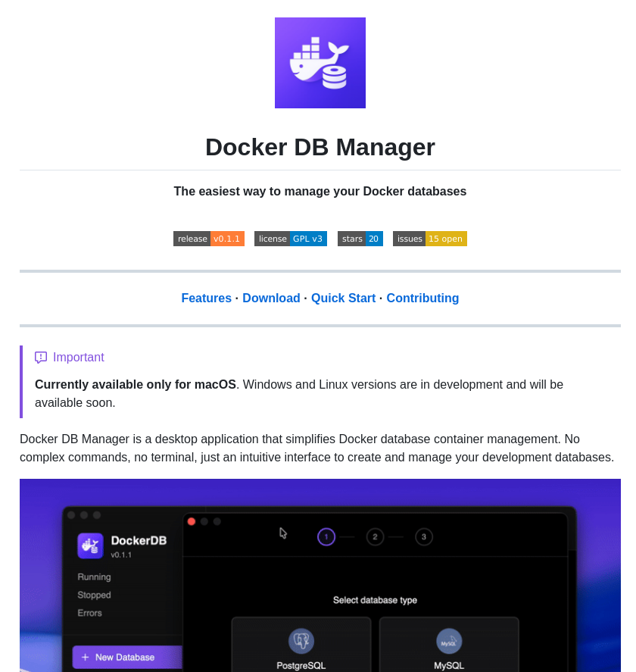Open the Download link
636x672 pixels.
click(x=271, y=298)
